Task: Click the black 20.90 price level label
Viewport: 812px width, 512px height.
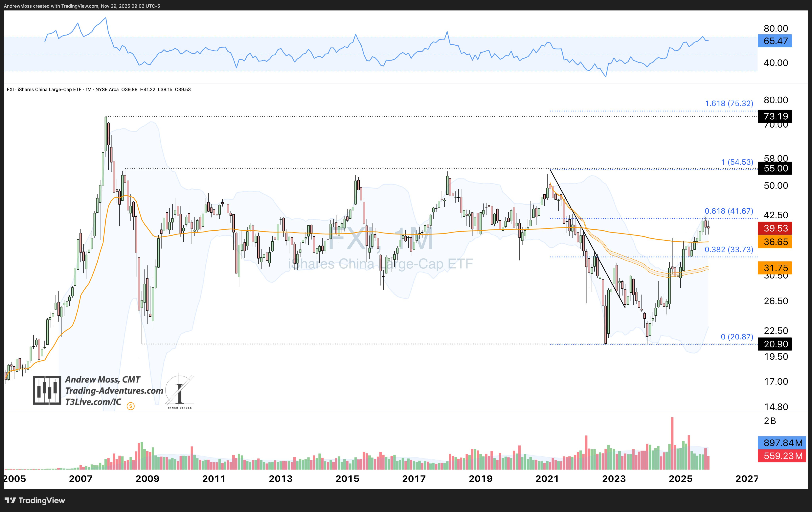Action: tap(775, 344)
